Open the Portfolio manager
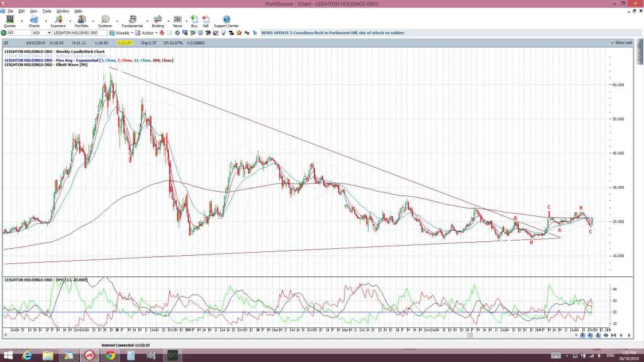The width and height of the screenshot is (644, 362). (81, 21)
